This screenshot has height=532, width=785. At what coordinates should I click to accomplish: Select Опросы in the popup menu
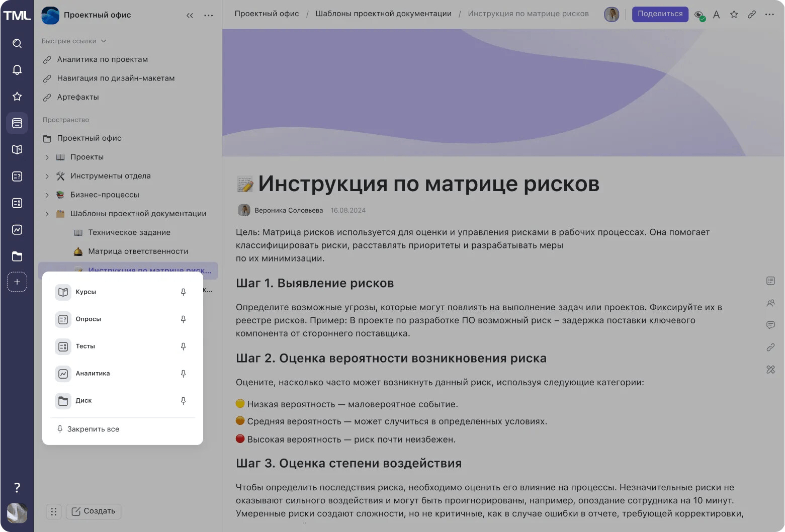89,319
